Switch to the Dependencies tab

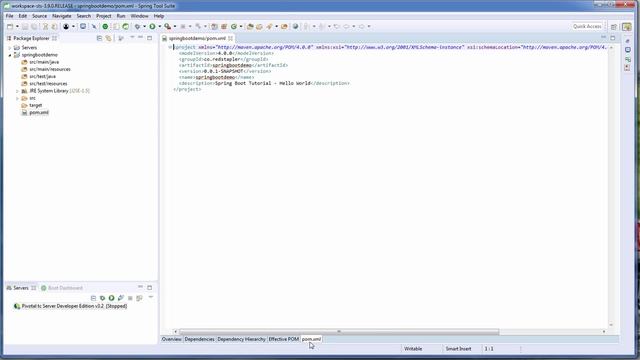point(199,339)
